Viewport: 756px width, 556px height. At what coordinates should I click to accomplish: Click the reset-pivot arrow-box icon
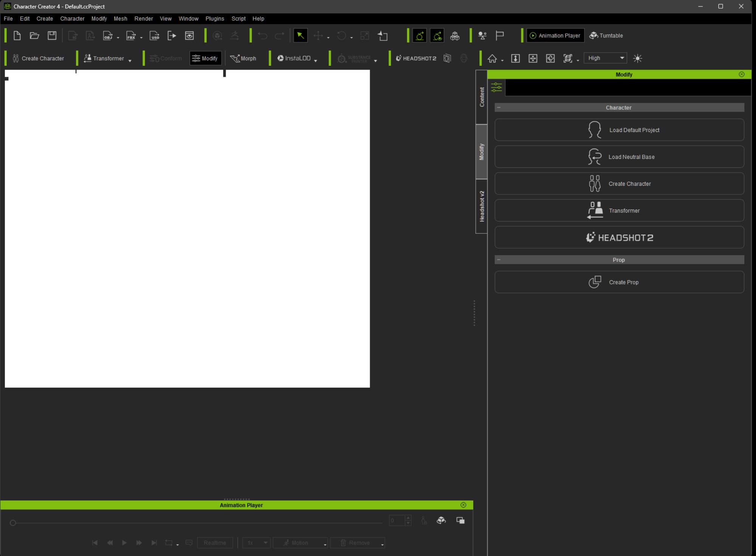click(x=383, y=36)
